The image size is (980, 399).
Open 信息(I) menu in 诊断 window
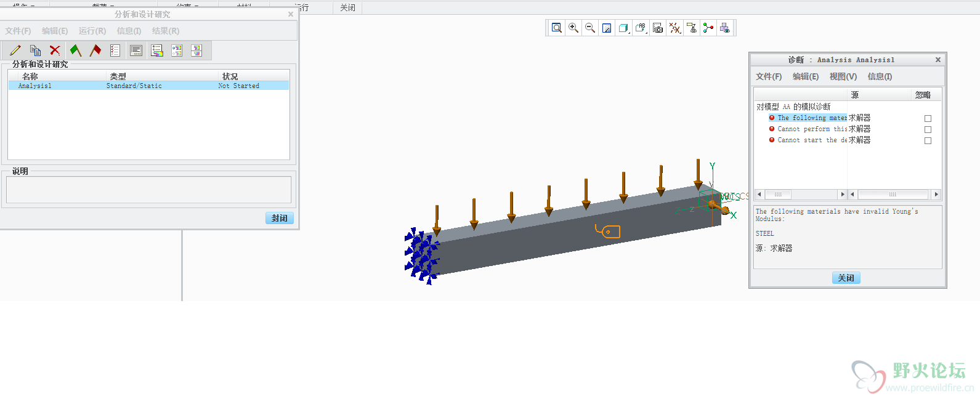point(880,76)
